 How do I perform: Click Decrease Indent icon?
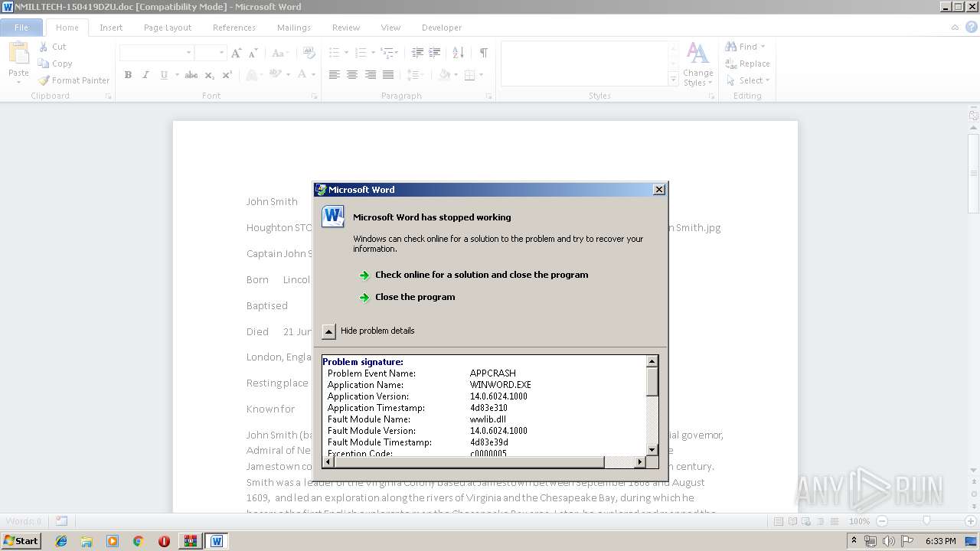click(x=417, y=53)
